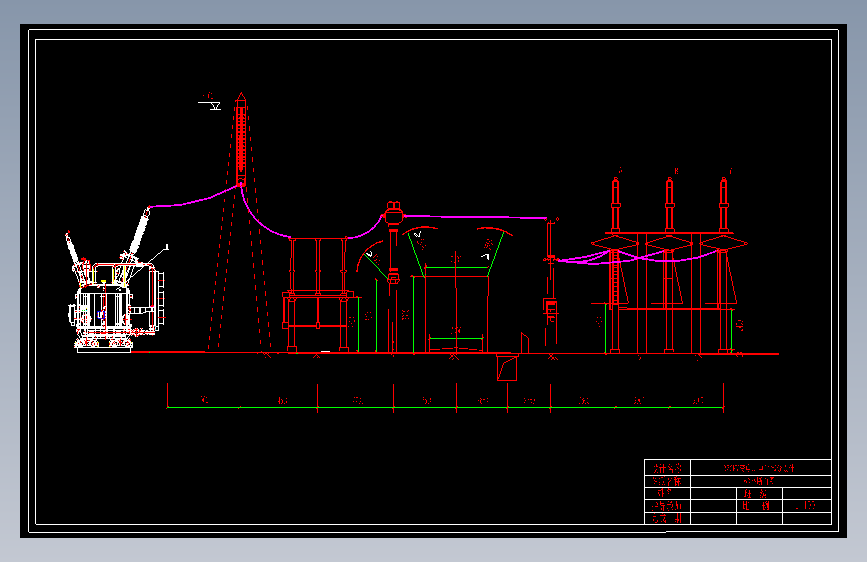The image size is (867, 562).
Task: Click the leftmost insulator of the right gantry
Action: [615, 205]
